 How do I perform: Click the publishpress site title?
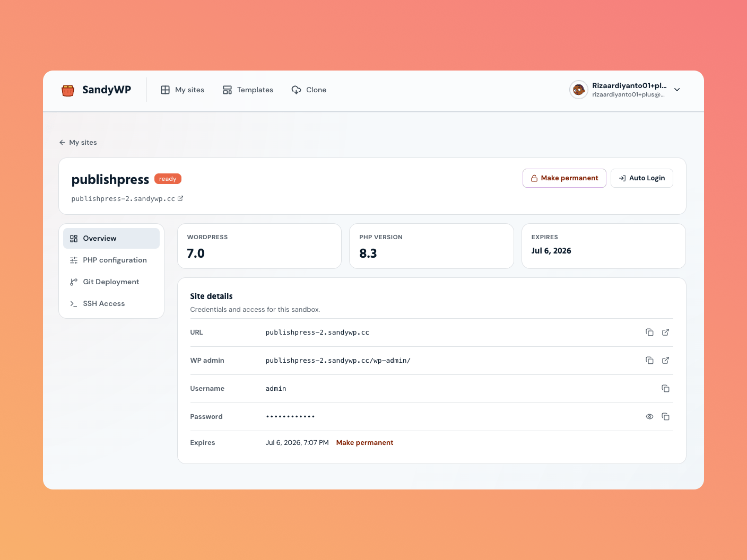(x=110, y=180)
